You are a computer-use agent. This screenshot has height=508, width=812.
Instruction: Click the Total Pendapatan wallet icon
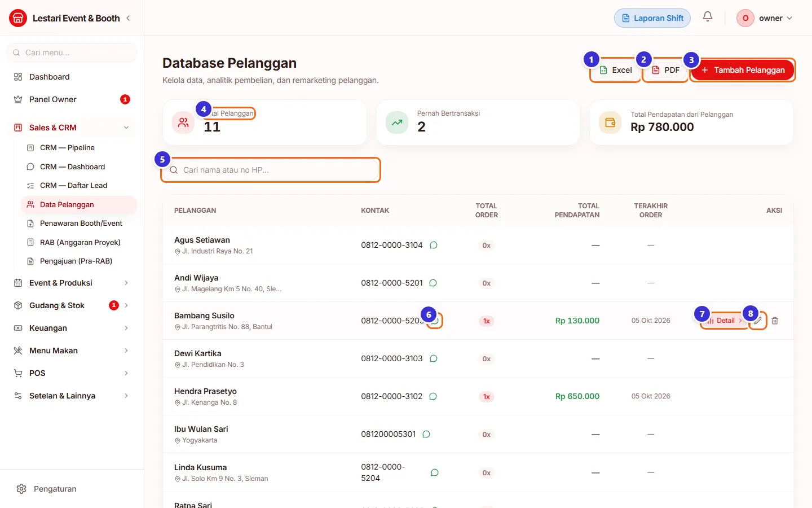[x=610, y=122]
